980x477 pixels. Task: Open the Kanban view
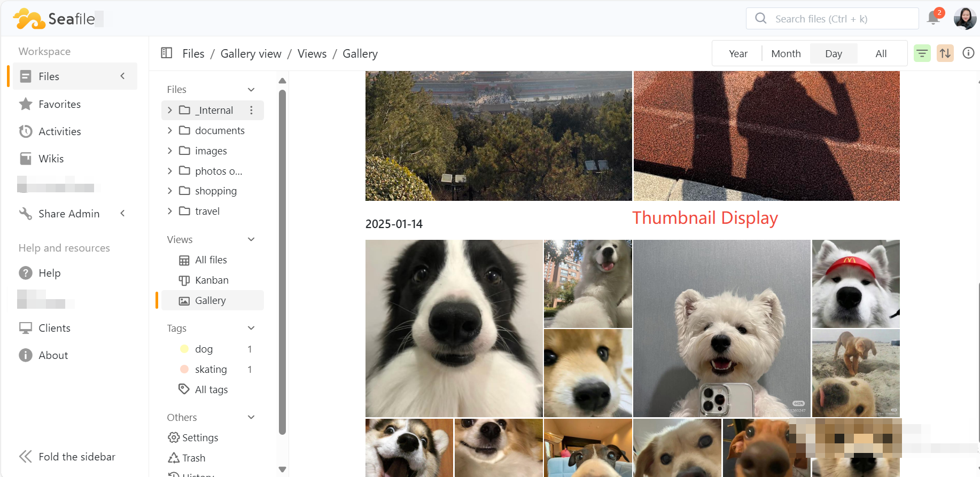pyautogui.click(x=212, y=280)
